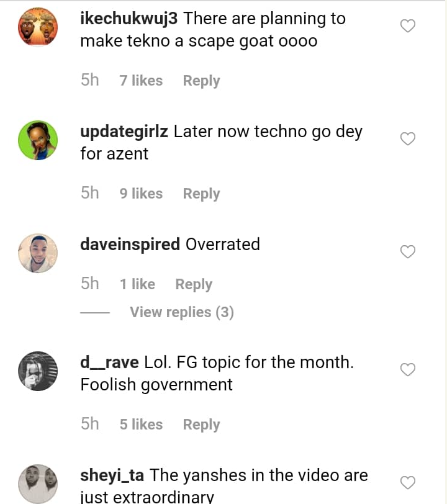Tap heart icon on updategirlz's comment
Viewport: 447px width, 504px height.
(x=407, y=139)
